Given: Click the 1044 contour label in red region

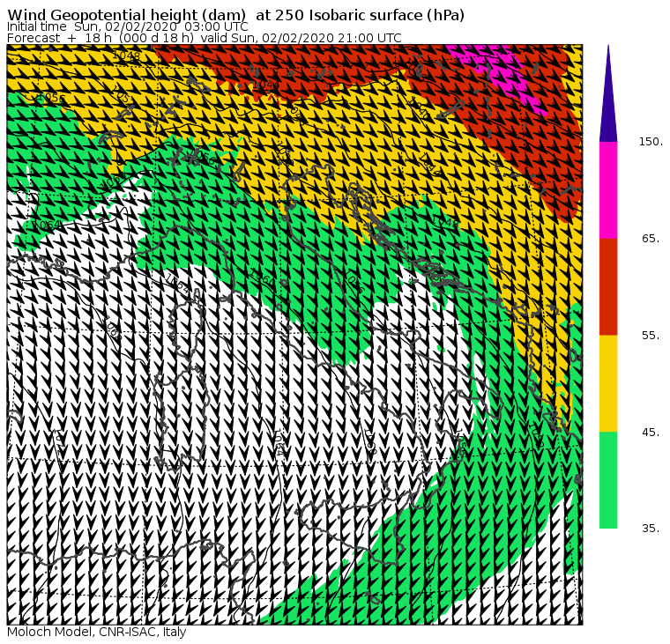Looking at the screenshot, I should click(265, 85).
